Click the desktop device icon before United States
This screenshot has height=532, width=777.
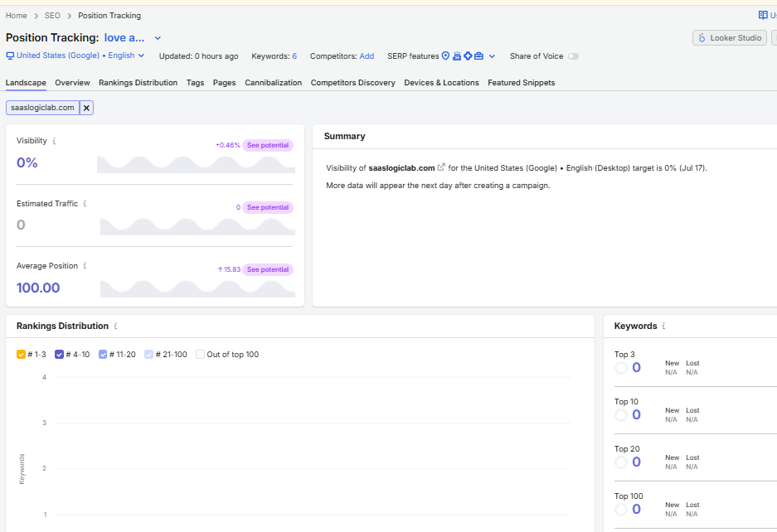pos(10,56)
